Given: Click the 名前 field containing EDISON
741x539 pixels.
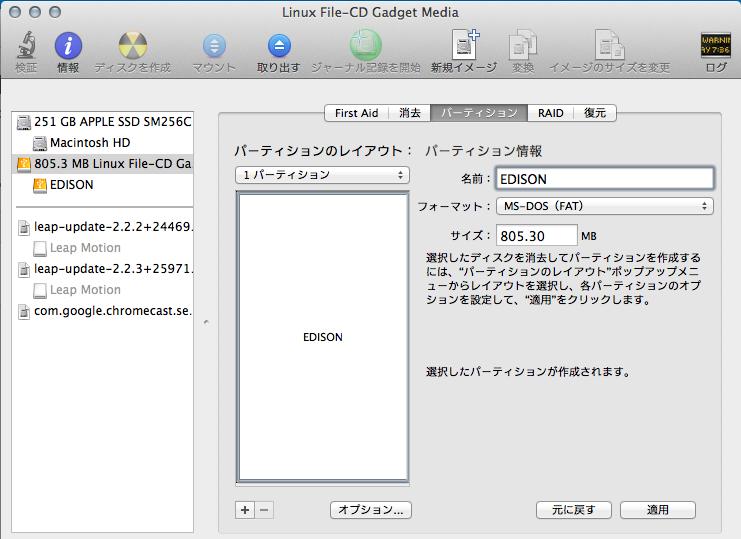Looking at the screenshot, I should (604, 179).
